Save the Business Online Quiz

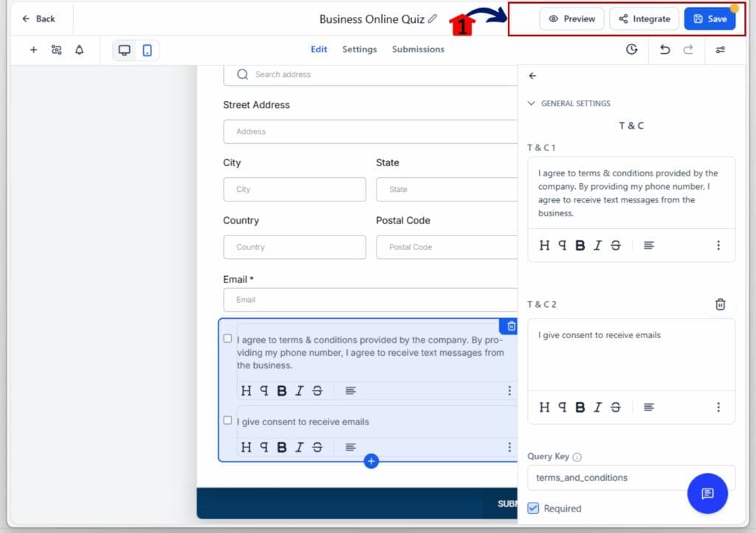pos(709,18)
